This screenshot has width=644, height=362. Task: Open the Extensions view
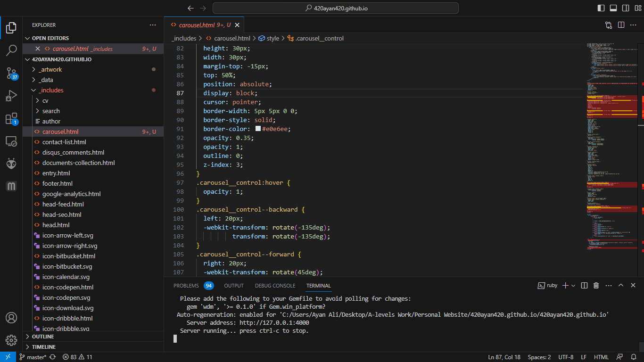[11, 118]
